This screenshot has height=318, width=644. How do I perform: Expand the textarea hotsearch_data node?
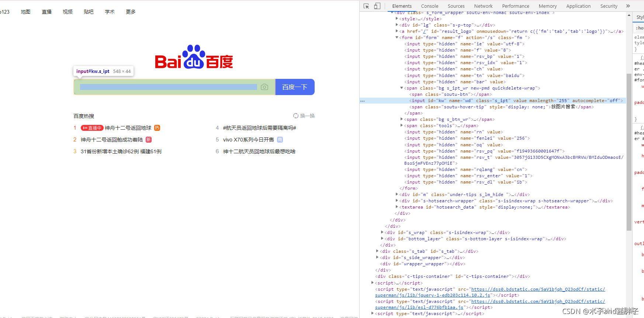click(x=397, y=207)
